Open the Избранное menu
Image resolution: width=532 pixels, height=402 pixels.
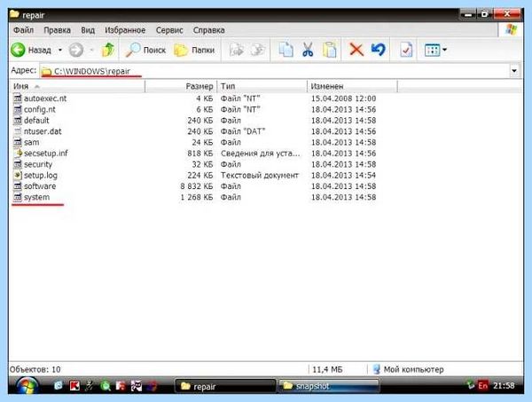click(x=125, y=30)
